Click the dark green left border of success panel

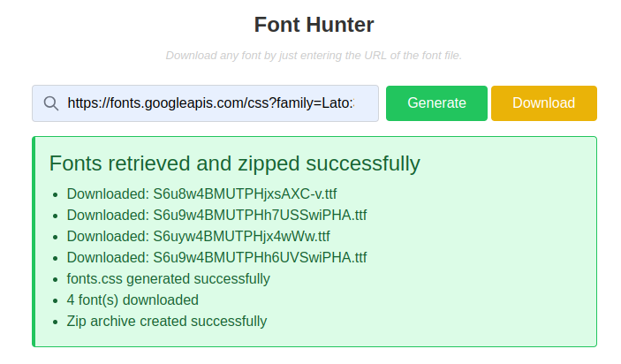[34, 241]
